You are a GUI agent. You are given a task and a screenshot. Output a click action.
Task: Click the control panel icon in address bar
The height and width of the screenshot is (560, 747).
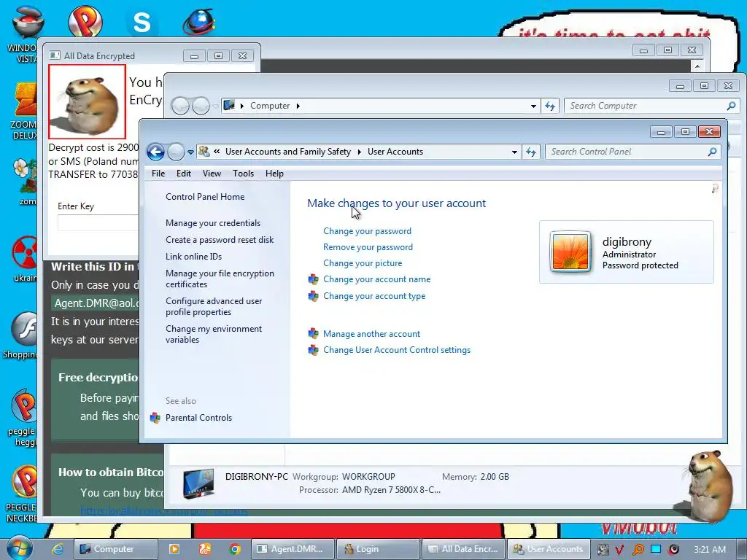pyautogui.click(x=204, y=152)
